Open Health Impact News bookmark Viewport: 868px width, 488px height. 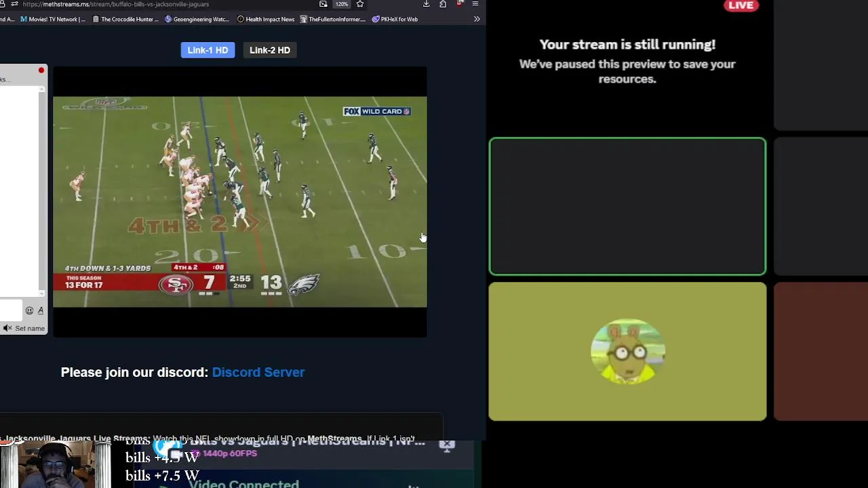click(266, 19)
